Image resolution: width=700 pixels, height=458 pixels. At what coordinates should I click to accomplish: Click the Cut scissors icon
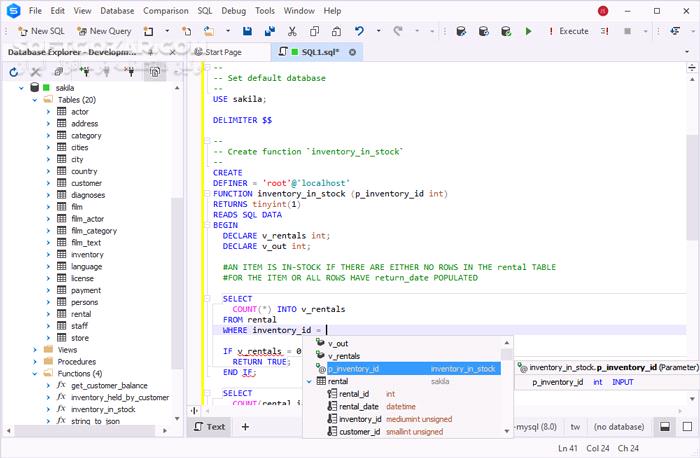(x=292, y=31)
